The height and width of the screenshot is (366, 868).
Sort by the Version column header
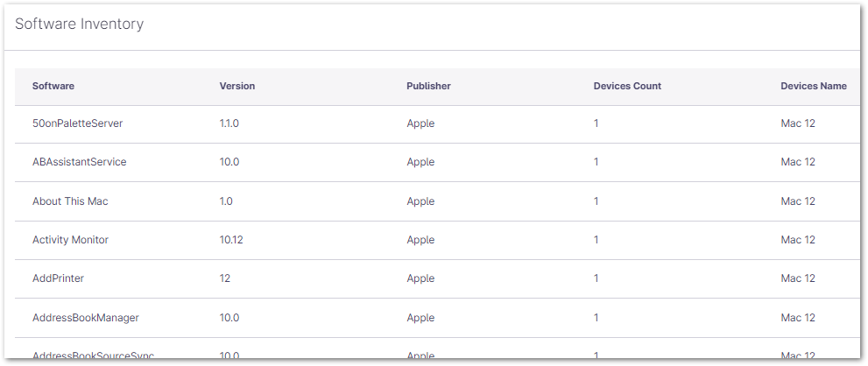pos(237,86)
